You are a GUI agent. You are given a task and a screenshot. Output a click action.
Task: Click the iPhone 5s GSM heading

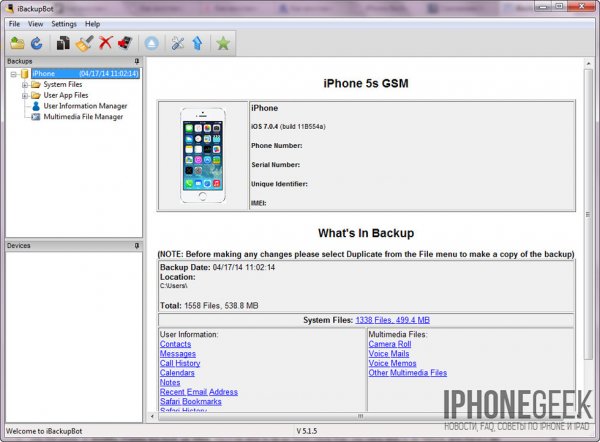[366, 83]
